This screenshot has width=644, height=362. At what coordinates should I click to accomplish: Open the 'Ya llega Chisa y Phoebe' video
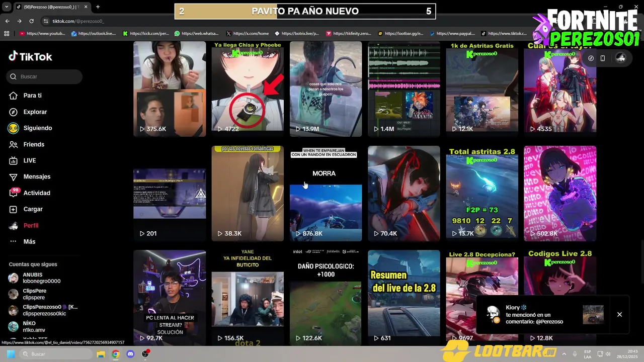click(248, 89)
